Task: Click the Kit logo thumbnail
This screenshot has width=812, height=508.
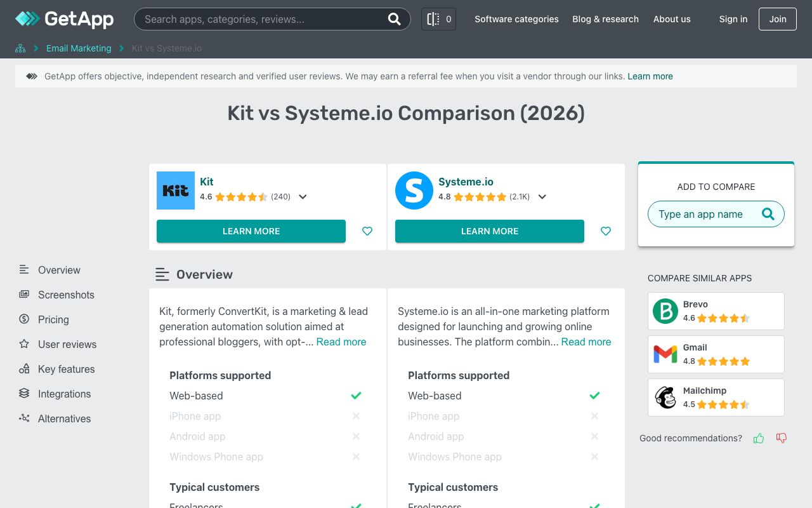Action: pyautogui.click(x=176, y=190)
